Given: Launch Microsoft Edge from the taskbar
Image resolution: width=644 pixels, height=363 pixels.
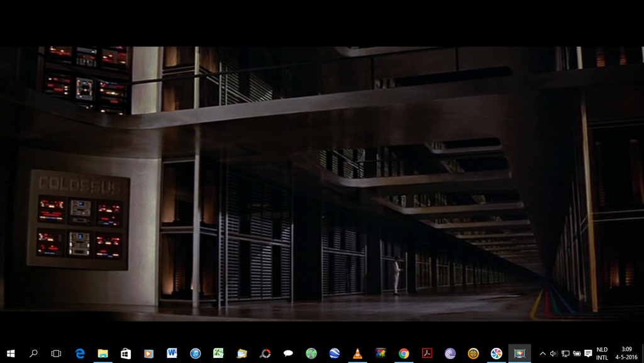Looking at the screenshot, I should click(80, 353).
